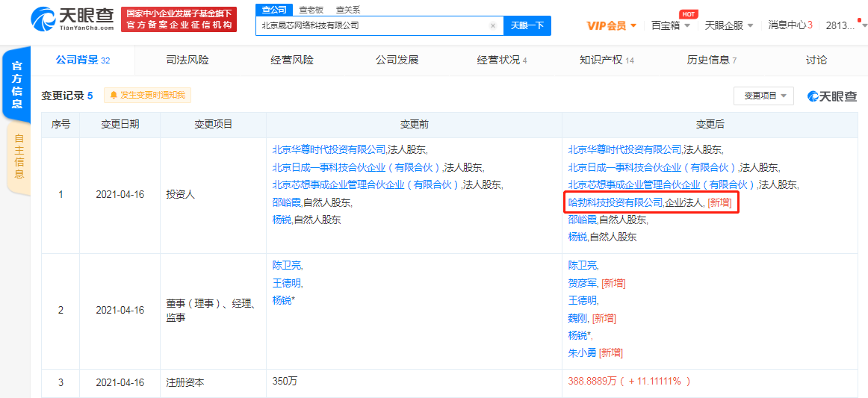Switch to the 查老板 search tab

click(x=311, y=10)
